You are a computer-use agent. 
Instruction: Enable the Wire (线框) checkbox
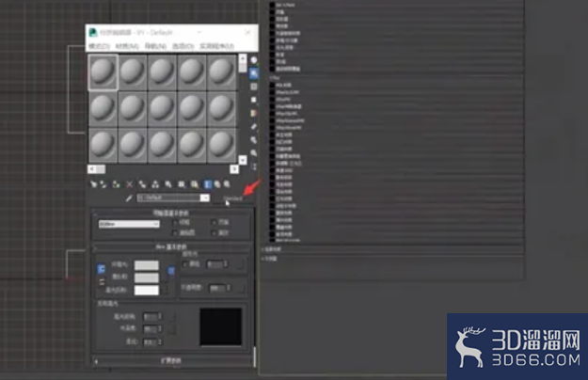[175, 223]
